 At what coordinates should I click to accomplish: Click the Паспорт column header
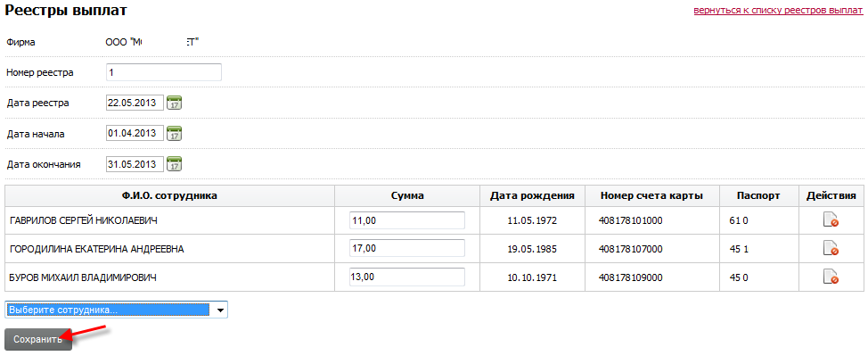click(759, 195)
